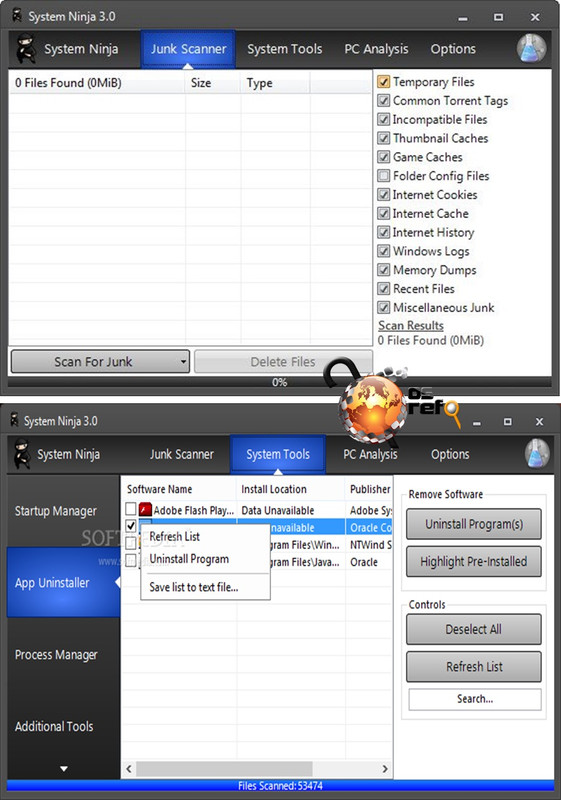Click the NTWind publisher cell
Viewport: 561px width, 800px height.
(369, 544)
